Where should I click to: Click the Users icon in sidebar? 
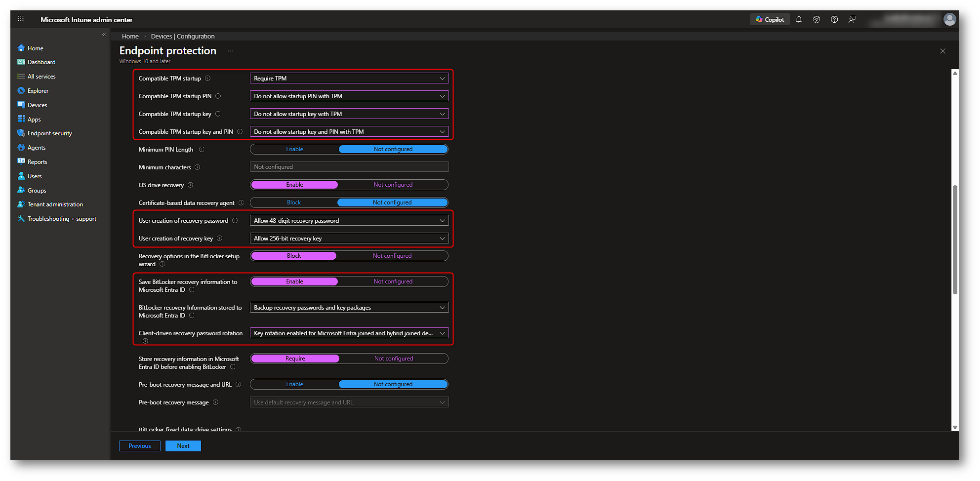[21, 176]
